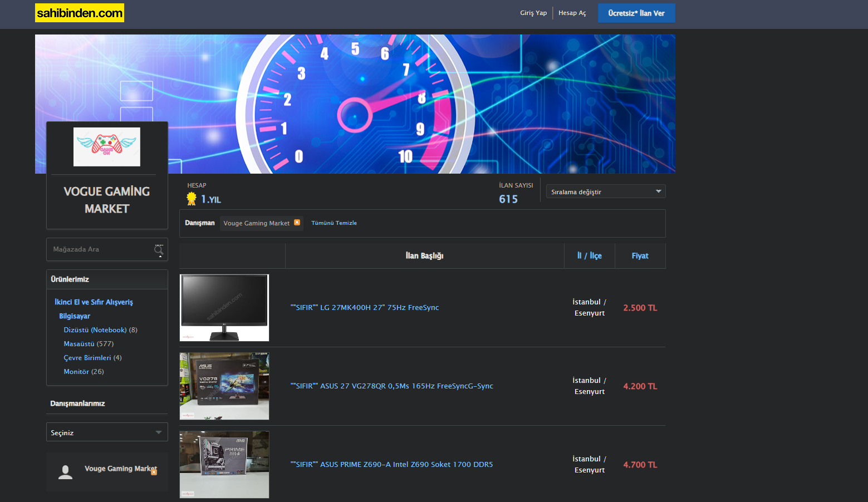The width and height of the screenshot is (868, 502).
Task: Click the consultant avatar icon
Action: click(65, 472)
